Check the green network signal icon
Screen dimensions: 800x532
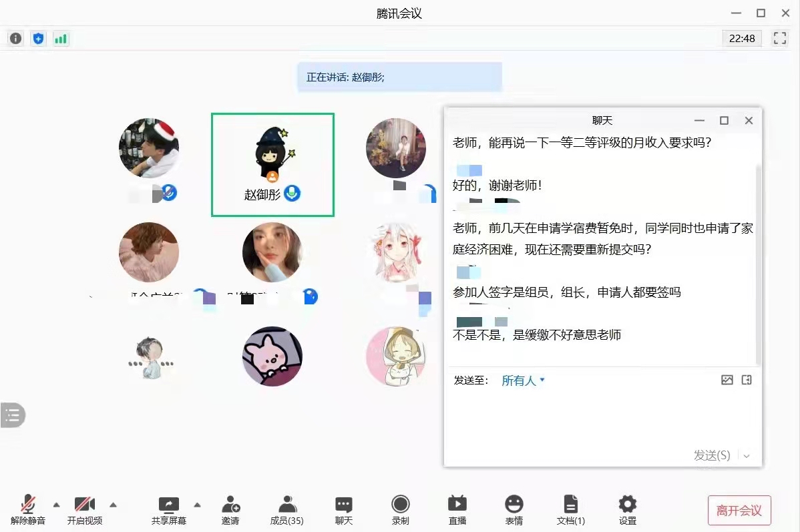(61, 39)
